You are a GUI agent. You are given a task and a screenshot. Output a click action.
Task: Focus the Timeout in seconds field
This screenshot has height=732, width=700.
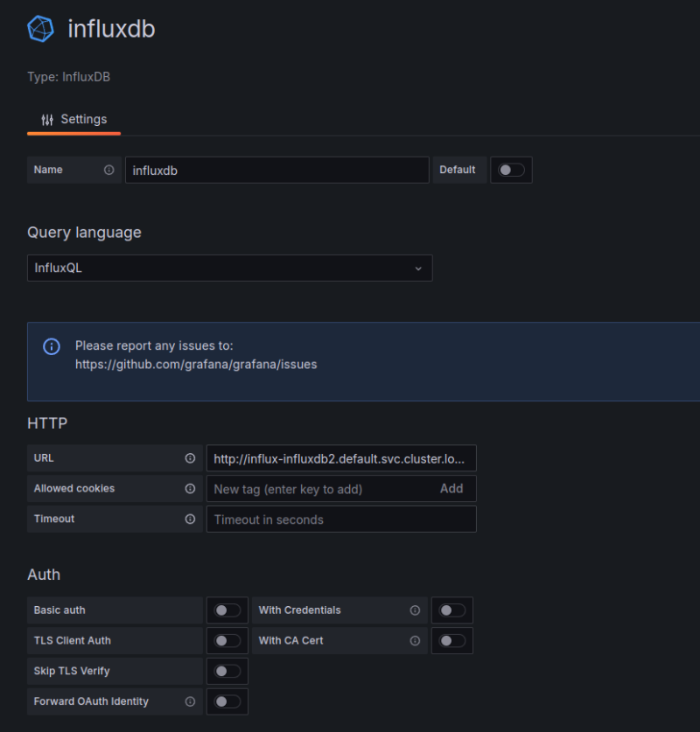tap(341, 519)
